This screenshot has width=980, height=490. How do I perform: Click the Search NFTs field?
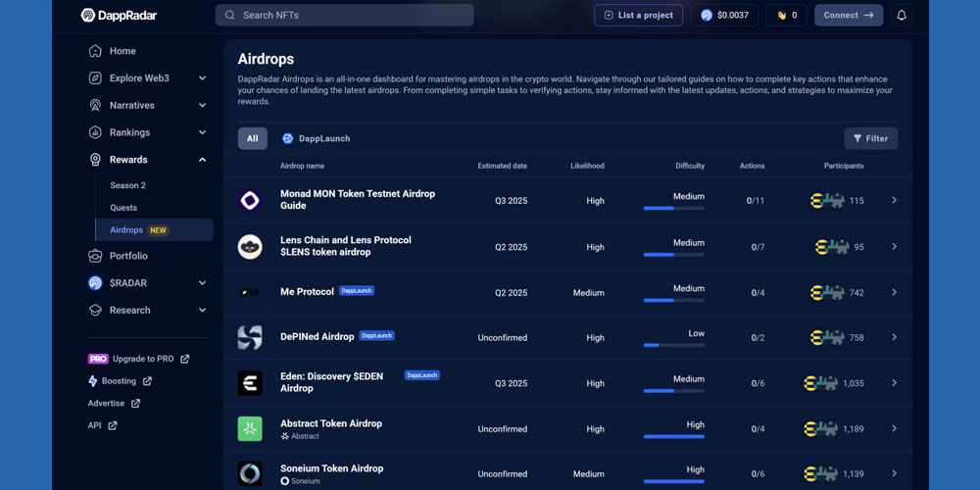point(344,15)
